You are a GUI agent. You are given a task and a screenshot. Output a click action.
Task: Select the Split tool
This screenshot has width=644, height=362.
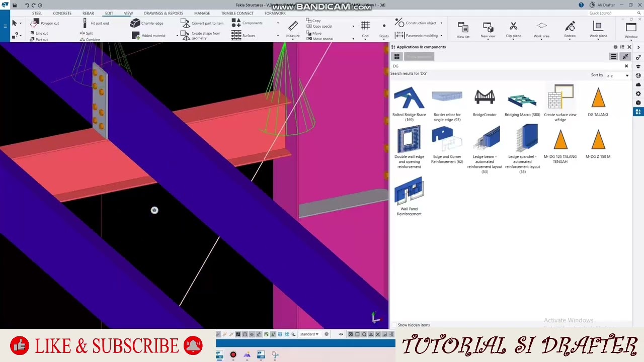[x=86, y=33]
